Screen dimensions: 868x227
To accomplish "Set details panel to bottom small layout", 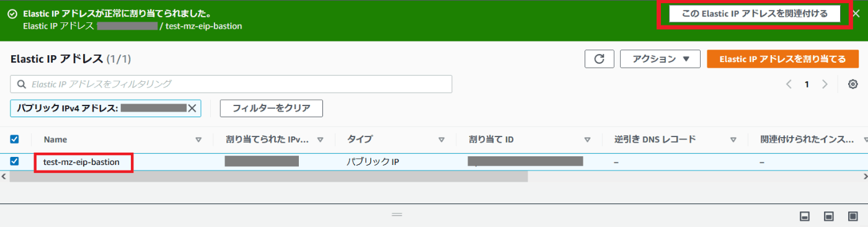I will pos(805,216).
